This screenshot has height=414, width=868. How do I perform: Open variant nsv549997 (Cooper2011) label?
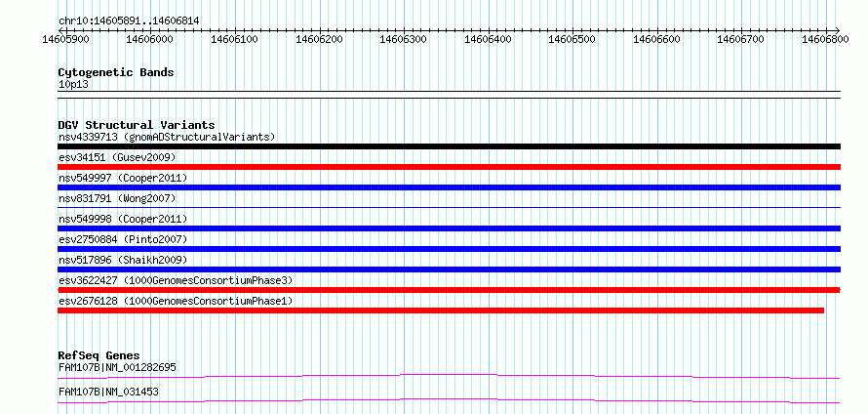[x=123, y=178]
